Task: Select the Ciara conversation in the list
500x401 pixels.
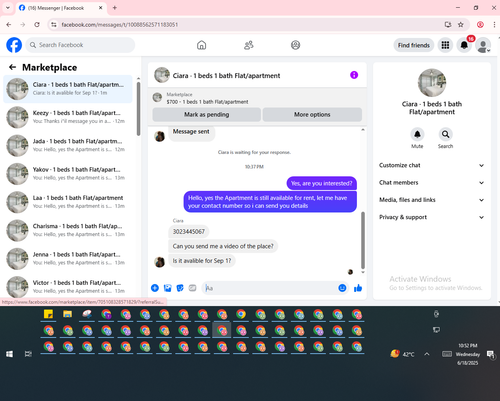Action: point(68,89)
